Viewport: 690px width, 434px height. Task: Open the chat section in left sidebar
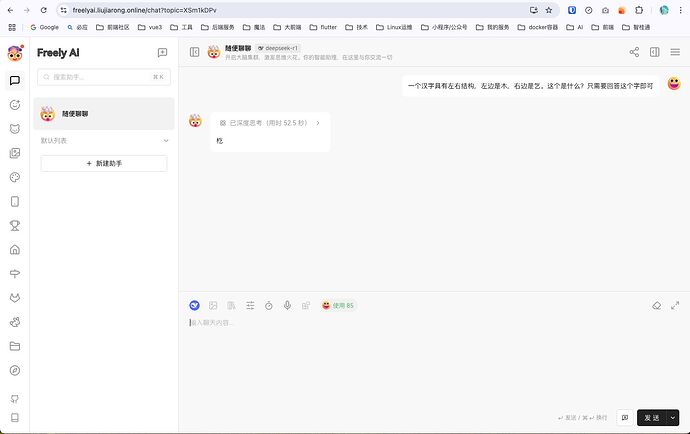point(15,80)
